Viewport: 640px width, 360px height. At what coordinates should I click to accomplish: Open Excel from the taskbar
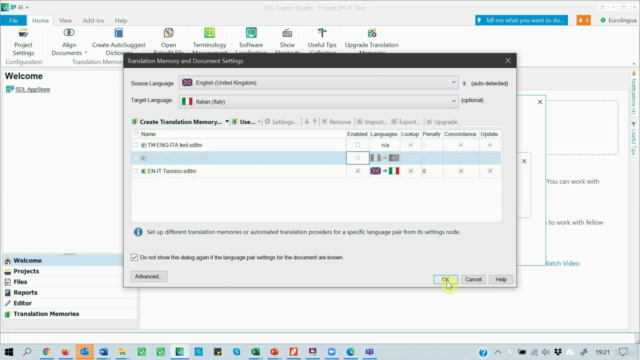point(256,351)
